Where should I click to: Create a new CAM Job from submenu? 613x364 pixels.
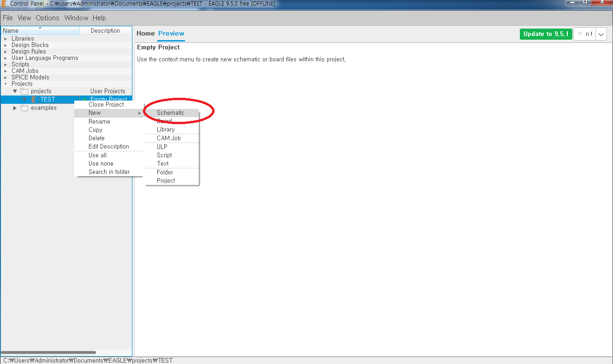[172, 138]
